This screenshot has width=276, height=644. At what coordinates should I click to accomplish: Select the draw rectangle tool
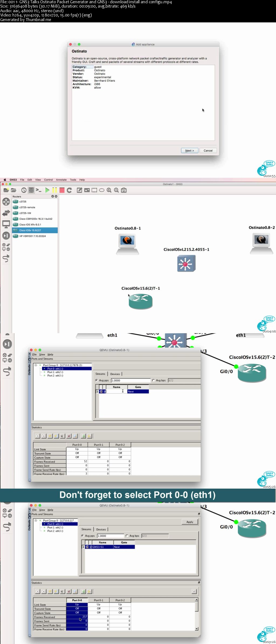[94, 190]
